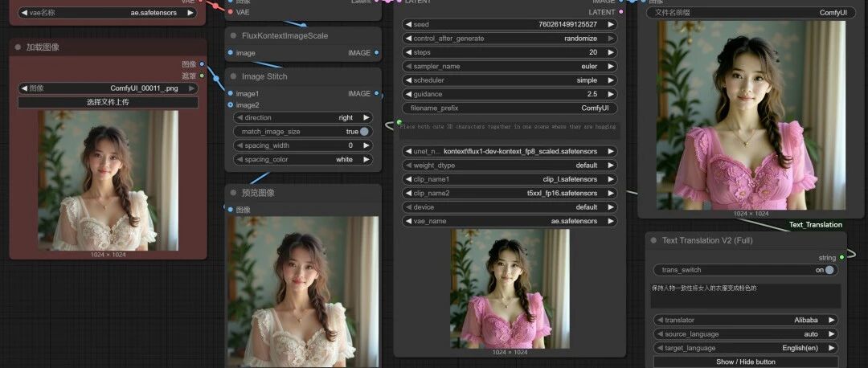Viewport: 868px width, 368px height.
Task: Click the 选择文件上传 upload button
Action: 108,102
